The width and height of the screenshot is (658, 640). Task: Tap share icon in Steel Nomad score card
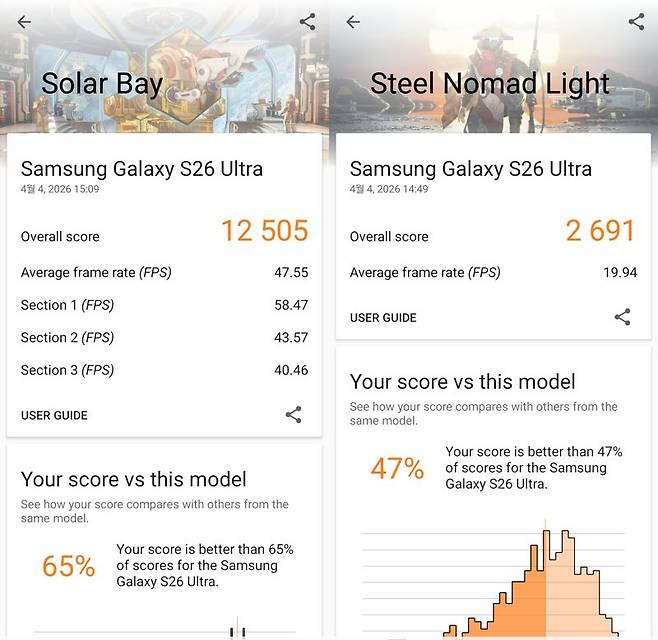[x=622, y=317]
